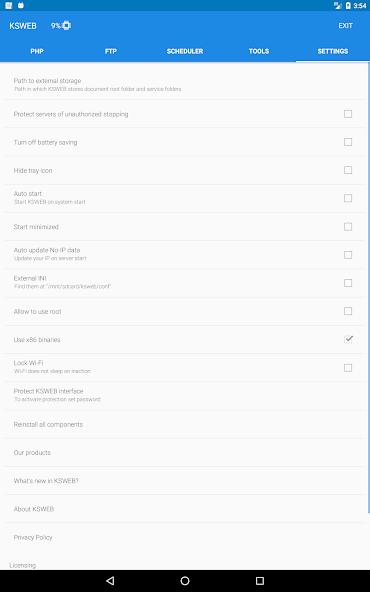This screenshot has width=370, height=592.
Task: Enable the Hide tray icon checkbox
Action: point(348,170)
